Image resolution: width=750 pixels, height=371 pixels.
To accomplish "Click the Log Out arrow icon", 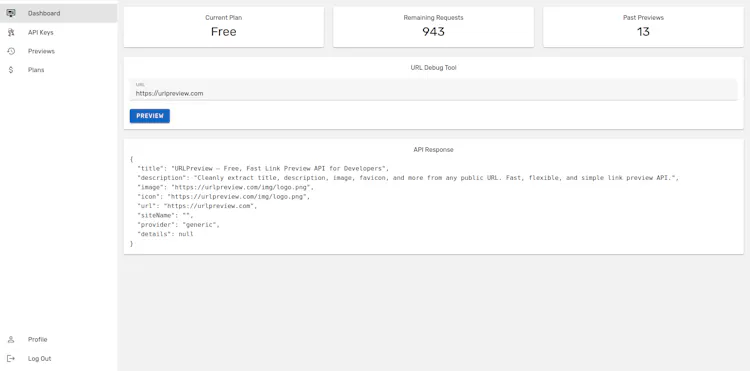I will coord(11,359).
